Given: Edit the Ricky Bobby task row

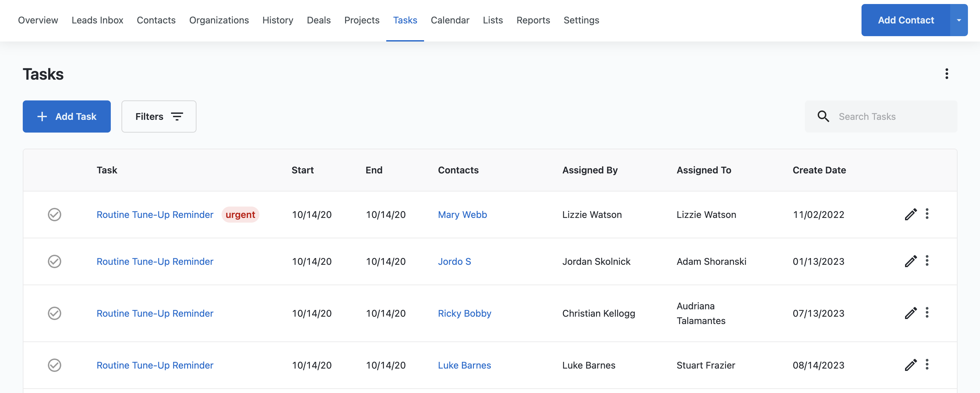Looking at the screenshot, I should [x=910, y=313].
